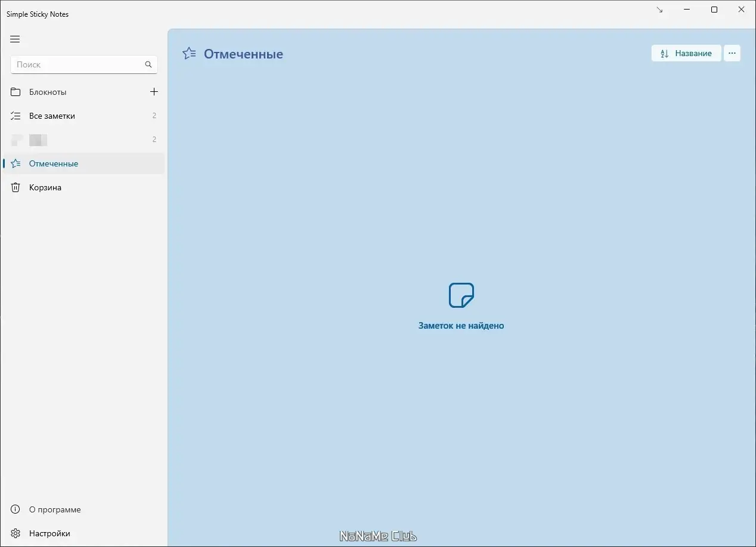
Task: Click the info circle icon
Action: click(x=16, y=509)
